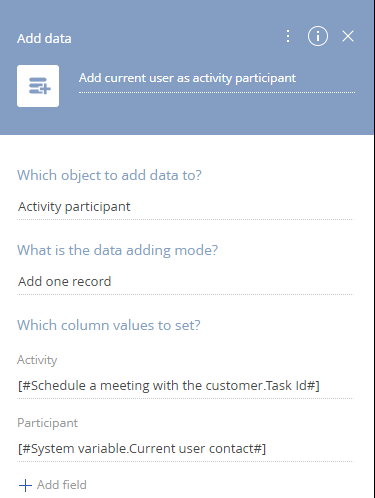The width and height of the screenshot is (375, 498).
Task: Click the Add data element icon
Action: coord(38,86)
